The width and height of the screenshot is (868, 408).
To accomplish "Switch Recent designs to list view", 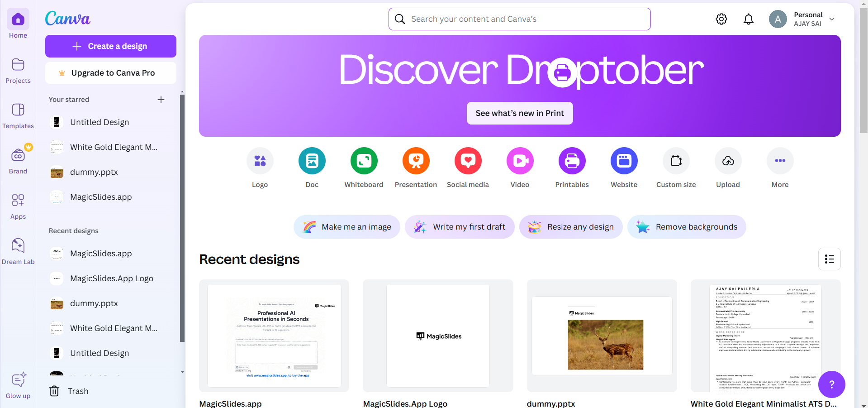I will (x=830, y=259).
